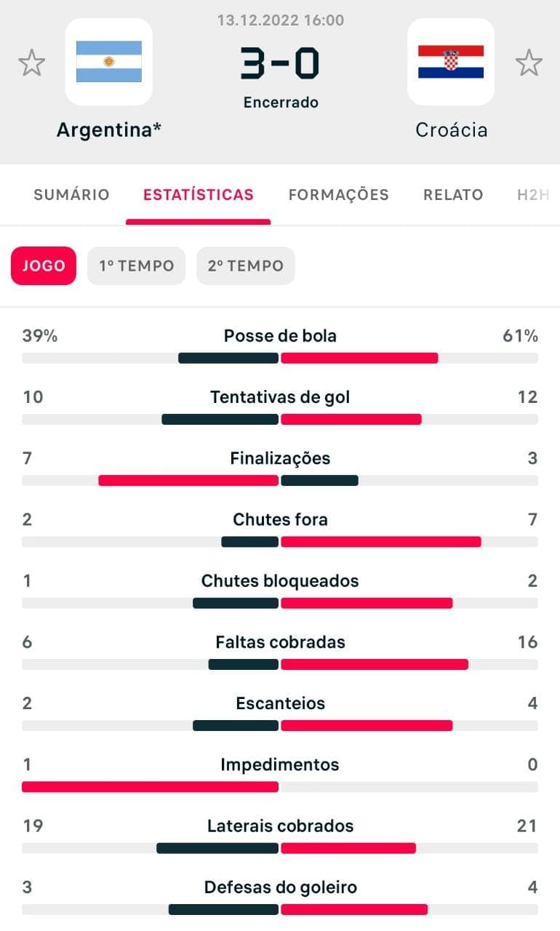Tap the Finalizações stat label
This screenshot has height=931, width=560.
click(280, 458)
